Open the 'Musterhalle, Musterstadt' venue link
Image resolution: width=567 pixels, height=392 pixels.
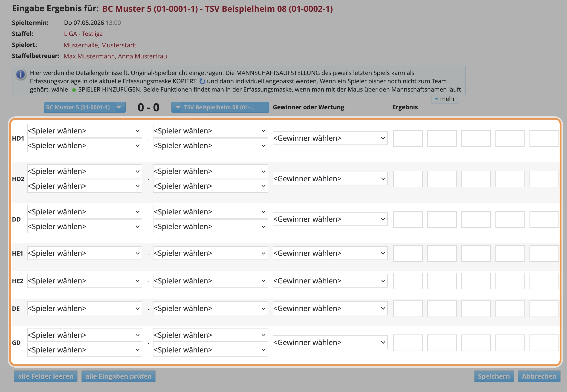(100, 45)
